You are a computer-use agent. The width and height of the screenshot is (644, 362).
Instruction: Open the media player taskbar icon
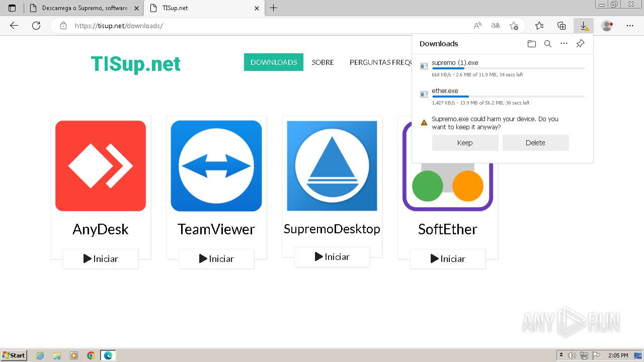coord(74,355)
